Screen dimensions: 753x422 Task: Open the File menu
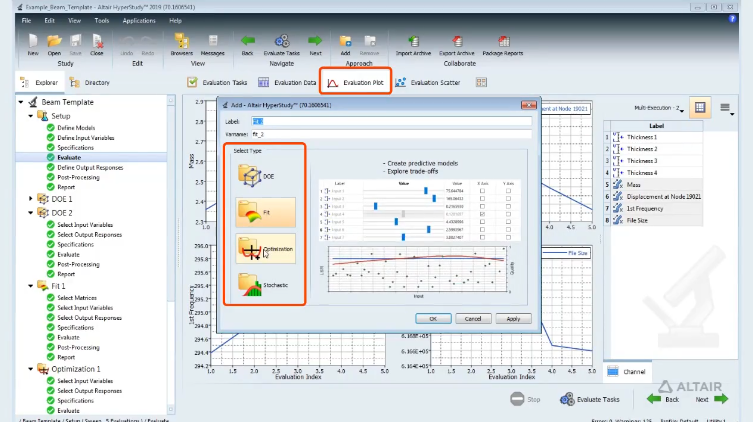[26, 21]
